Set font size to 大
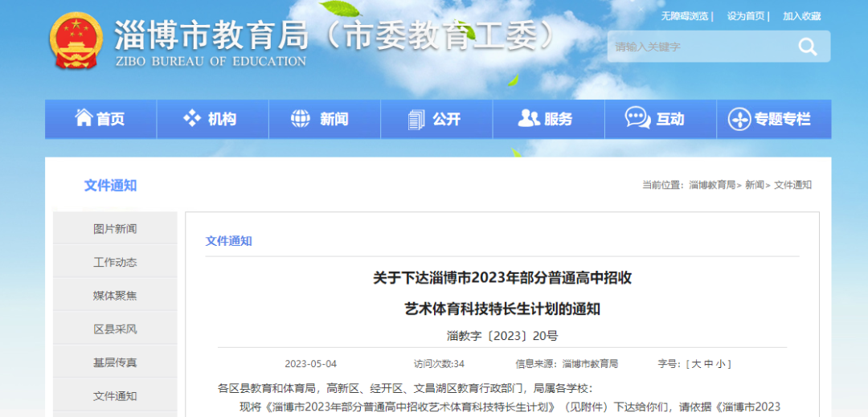The image size is (868, 417). tap(696, 364)
